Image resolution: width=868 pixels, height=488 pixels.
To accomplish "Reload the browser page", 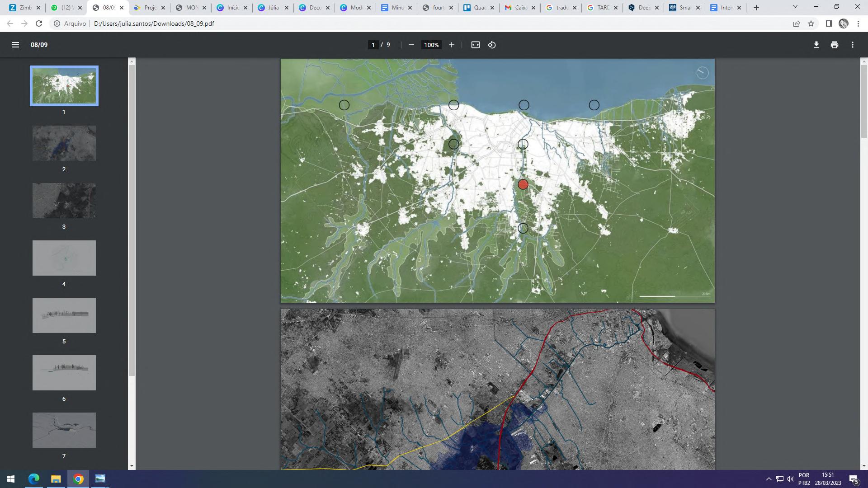I will [39, 23].
